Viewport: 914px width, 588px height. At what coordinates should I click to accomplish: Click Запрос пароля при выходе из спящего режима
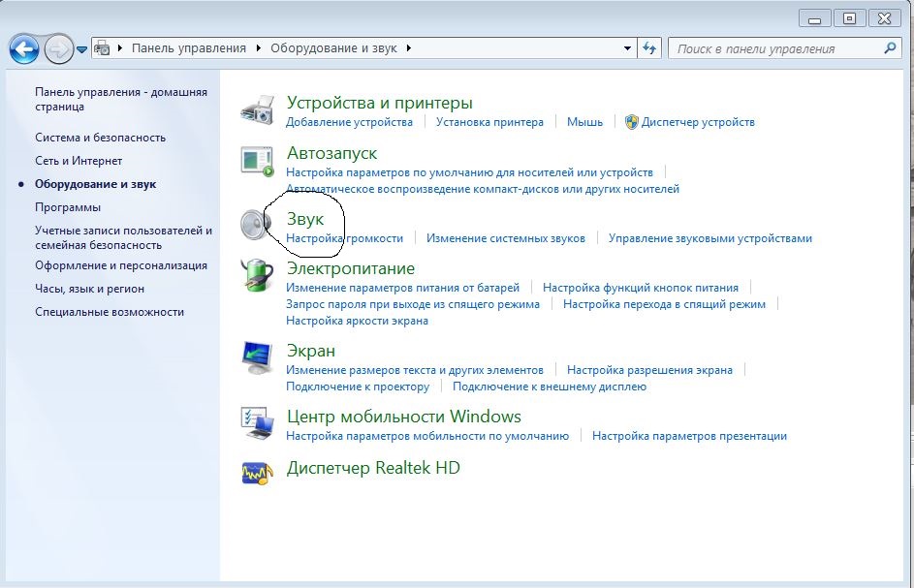[413, 304]
